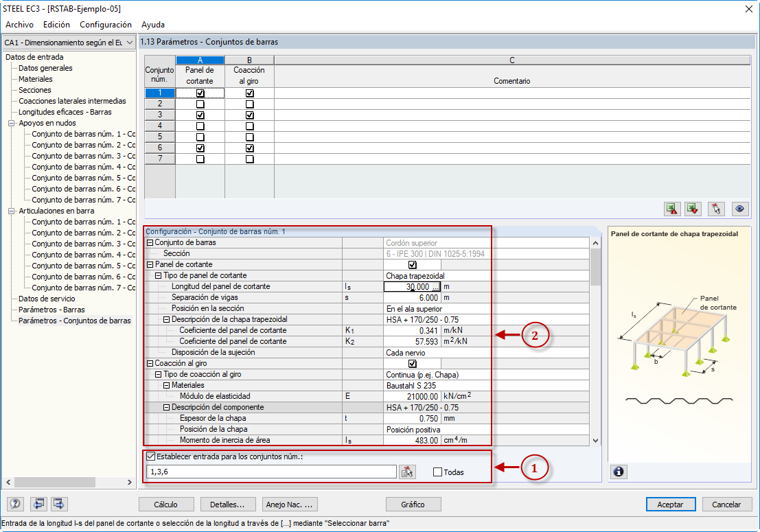760x532 pixels.
Task: Click the pick sets icon next to 1,3,6 field
Action: tap(407, 472)
